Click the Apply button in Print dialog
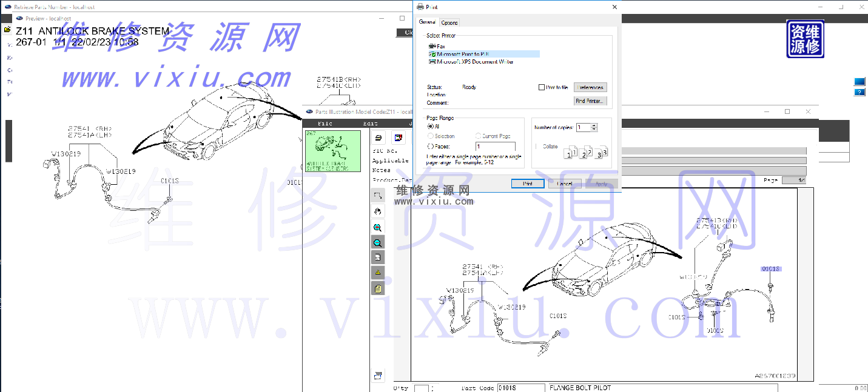This screenshot has height=392, width=868. (x=601, y=184)
